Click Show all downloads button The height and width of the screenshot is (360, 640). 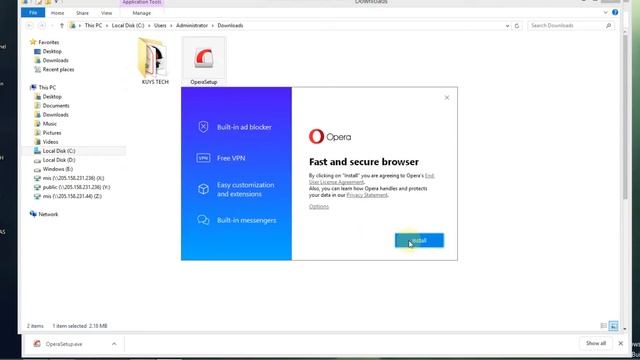coord(596,343)
